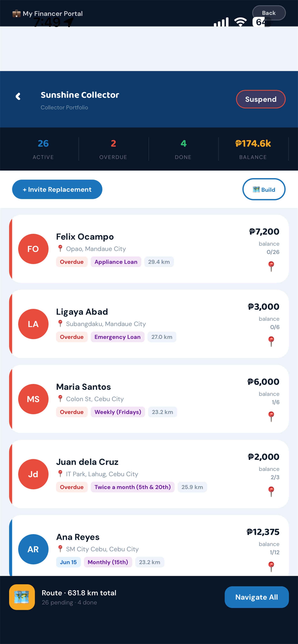Tap the map pin on Juan dela Cruz's card
The height and width of the screenshot is (644, 298).
coord(271,491)
